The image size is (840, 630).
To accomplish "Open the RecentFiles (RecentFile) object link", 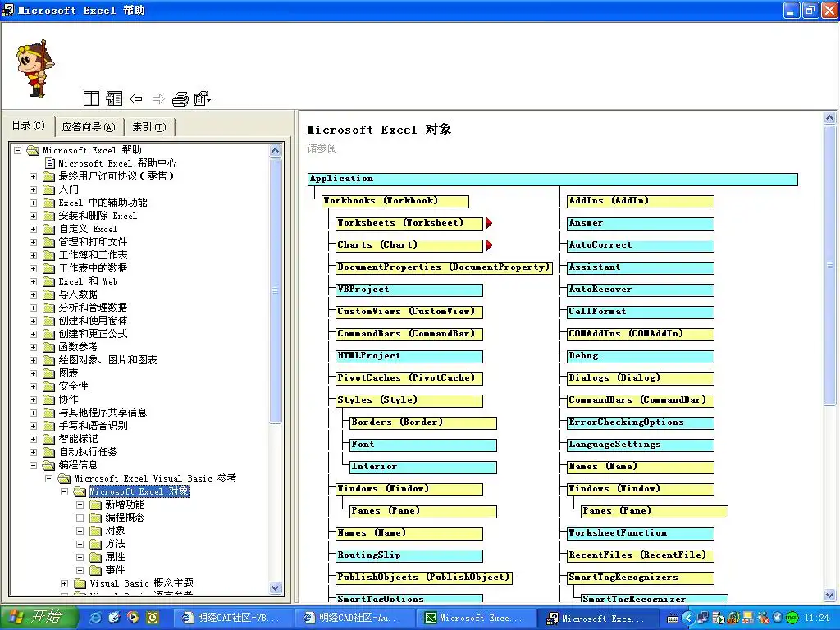I will click(x=641, y=555).
